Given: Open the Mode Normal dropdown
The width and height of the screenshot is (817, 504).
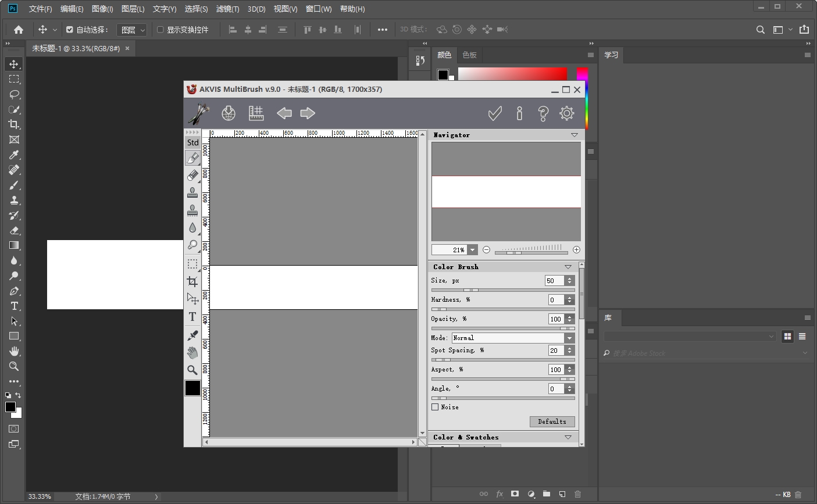Looking at the screenshot, I should tap(513, 338).
